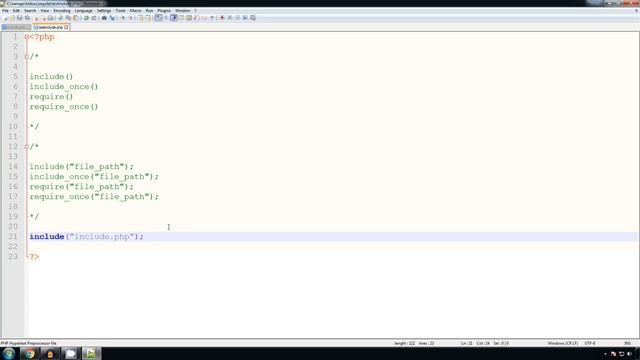The height and width of the screenshot is (360, 640).
Task: Collapse the <?php fold marker on line 1
Action: (x=27, y=37)
